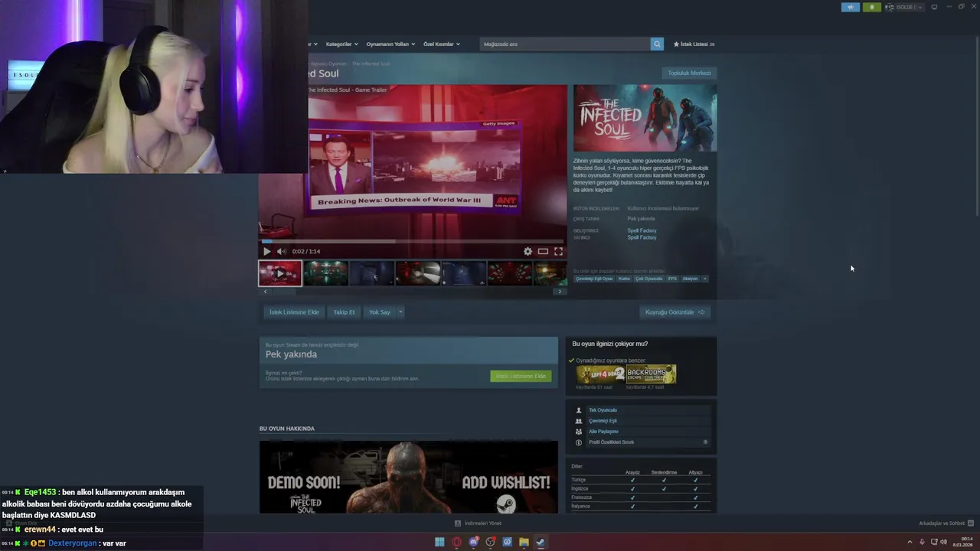Click green İstek Listesine Ekle button

coord(521,376)
